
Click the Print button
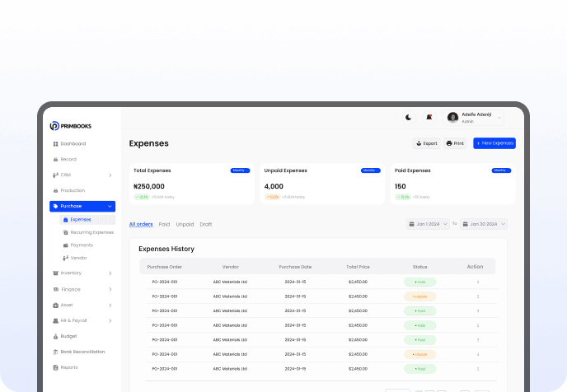pos(455,143)
